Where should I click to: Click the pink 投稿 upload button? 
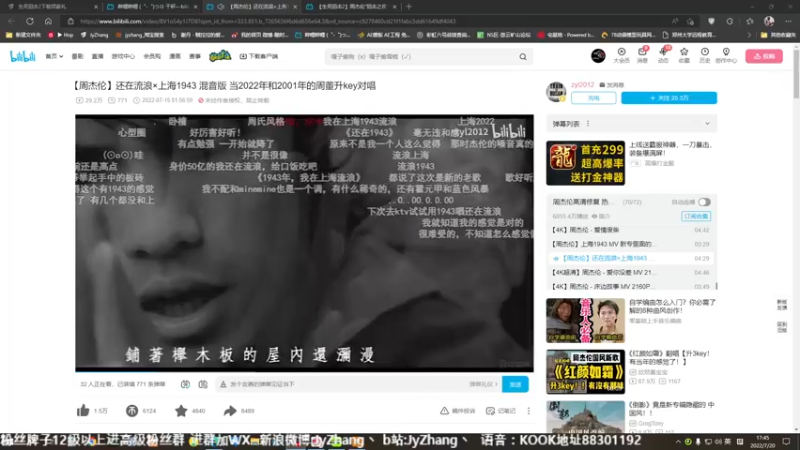[x=764, y=56]
